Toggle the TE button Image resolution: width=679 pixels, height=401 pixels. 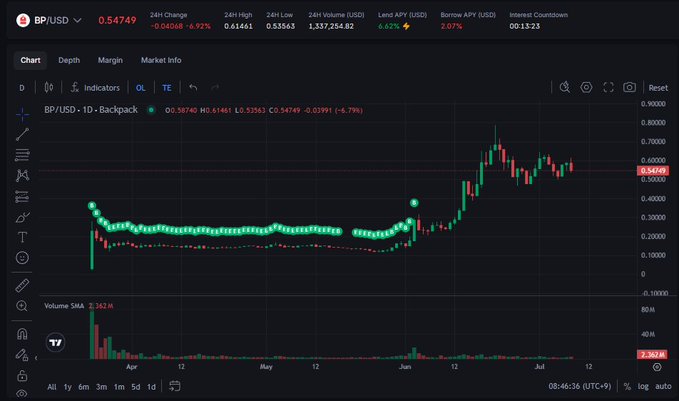(x=167, y=88)
